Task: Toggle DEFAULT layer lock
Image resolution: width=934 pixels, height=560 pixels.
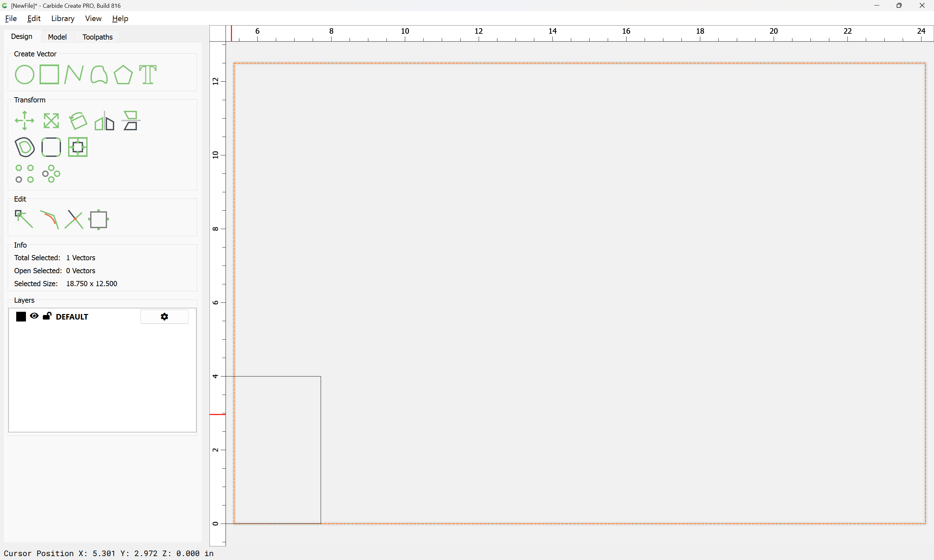Action: (47, 316)
